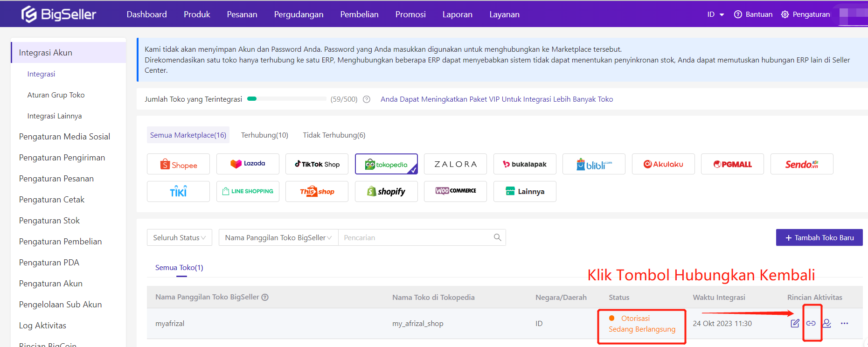Open Log Aktivitas in sidebar
Viewport: 868px width, 347px height.
coord(42,326)
